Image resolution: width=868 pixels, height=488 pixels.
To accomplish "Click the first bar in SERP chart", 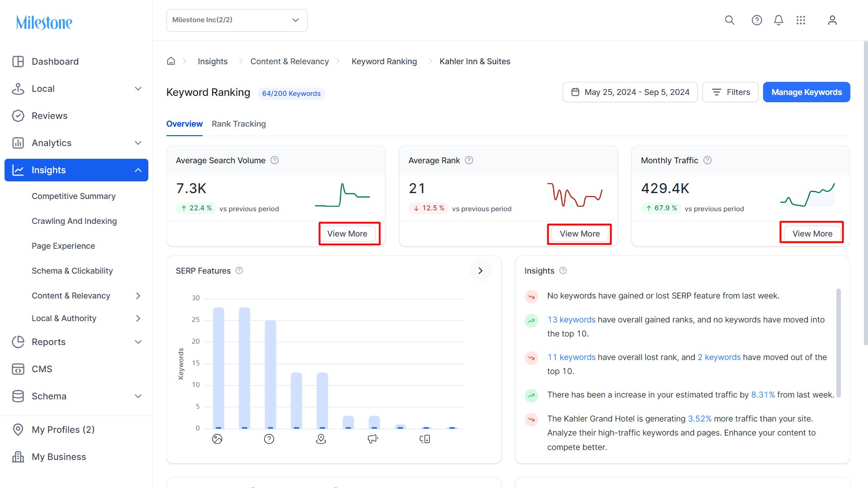I will 218,368.
